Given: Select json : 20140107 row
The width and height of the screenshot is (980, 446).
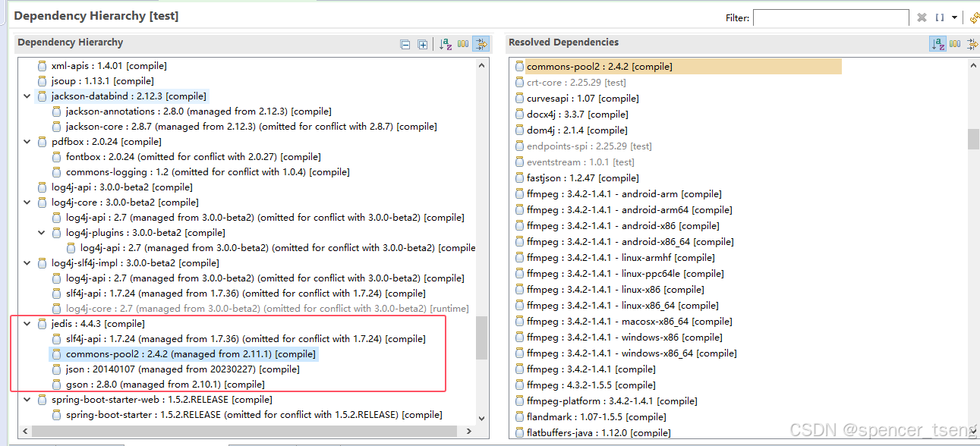Looking at the screenshot, I should (x=182, y=369).
